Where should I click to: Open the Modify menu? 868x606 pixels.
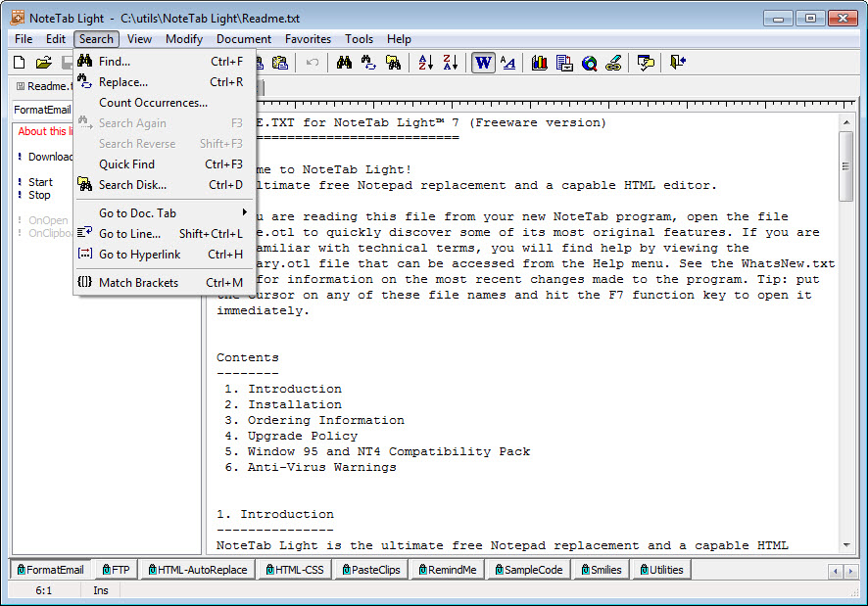(x=184, y=39)
